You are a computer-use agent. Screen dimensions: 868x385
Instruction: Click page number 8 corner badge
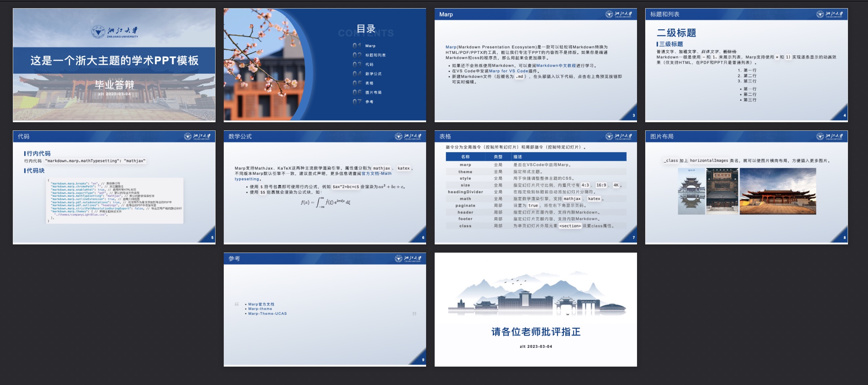tap(844, 238)
